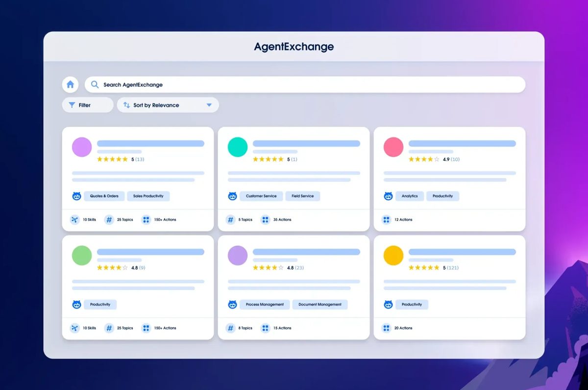Click Actions grid icon in the 4.8 (9) card
This screenshot has width=588, height=390.
pyautogui.click(x=146, y=328)
